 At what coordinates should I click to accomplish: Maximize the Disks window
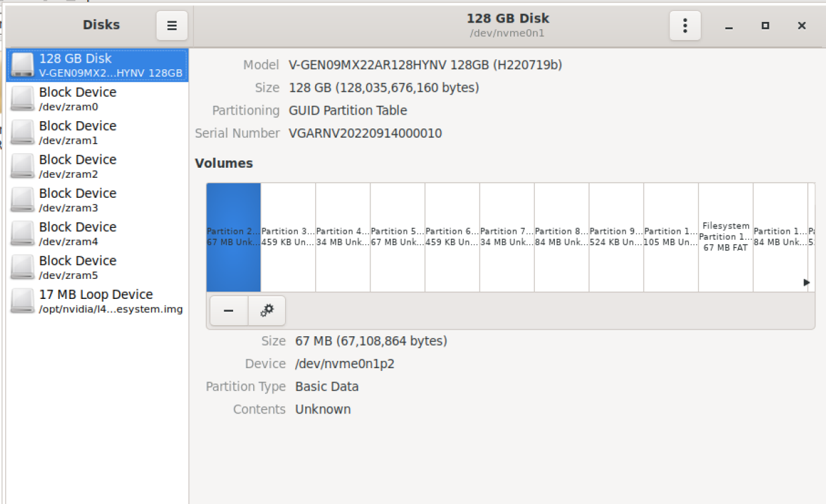pos(765,26)
